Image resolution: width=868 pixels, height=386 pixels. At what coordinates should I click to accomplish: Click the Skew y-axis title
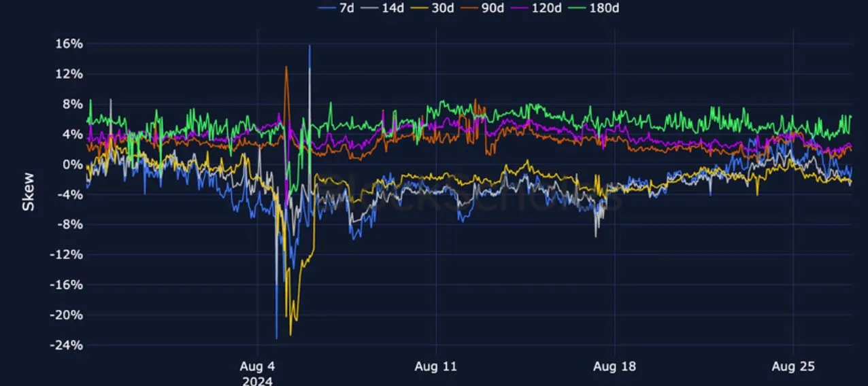pyautogui.click(x=29, y=193)
